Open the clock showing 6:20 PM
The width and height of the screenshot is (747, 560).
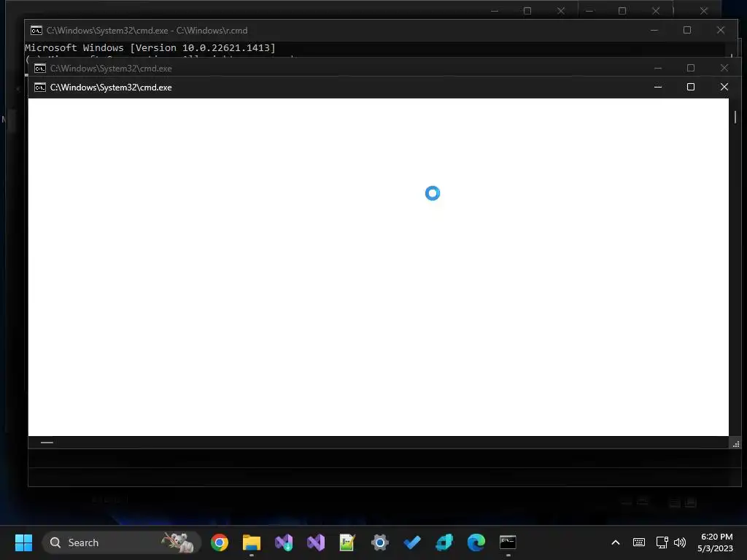(715, 542)
